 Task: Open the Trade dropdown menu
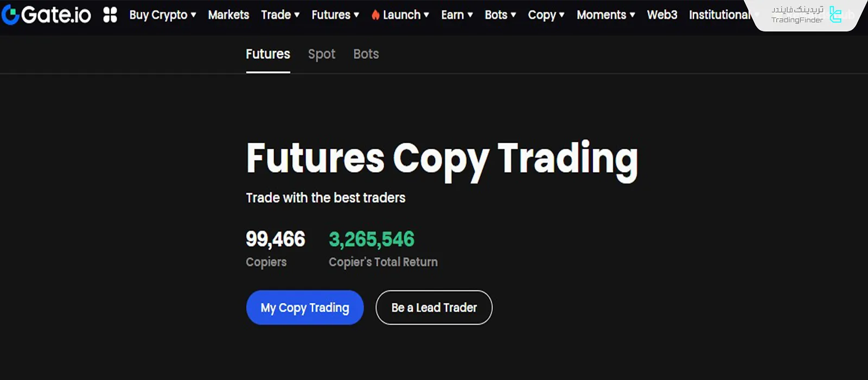tap(280, 15)
